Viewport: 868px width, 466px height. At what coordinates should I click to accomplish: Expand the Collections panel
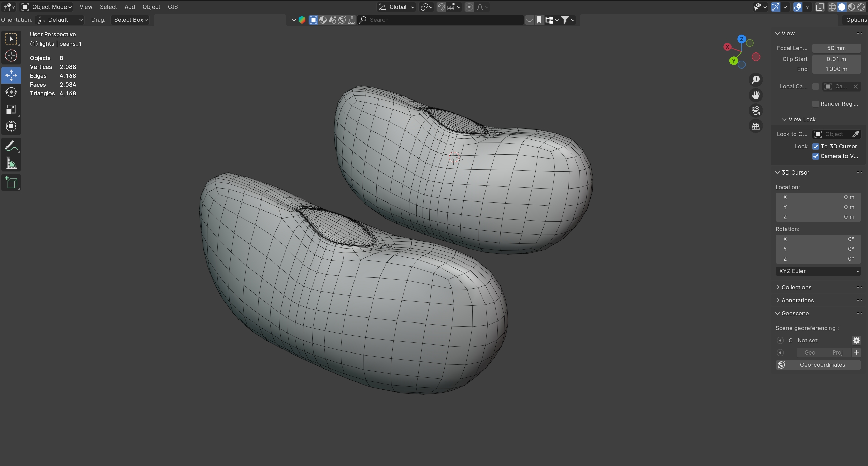tap(796, 287)
